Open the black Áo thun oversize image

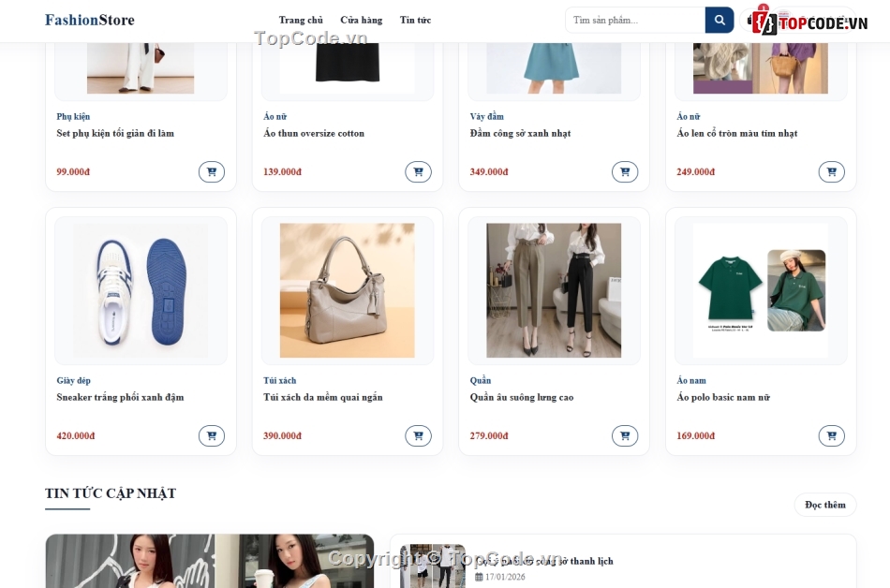[348, 68]
